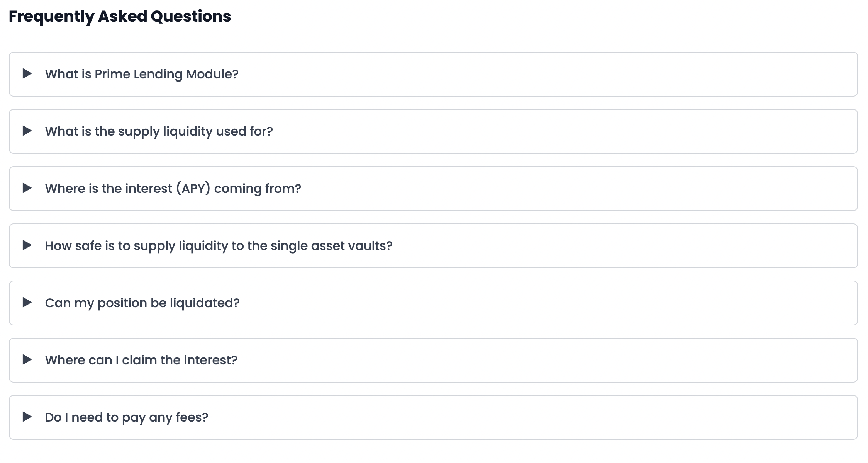Open "How safe is to supply liquidity" question text

coord(219,246)
